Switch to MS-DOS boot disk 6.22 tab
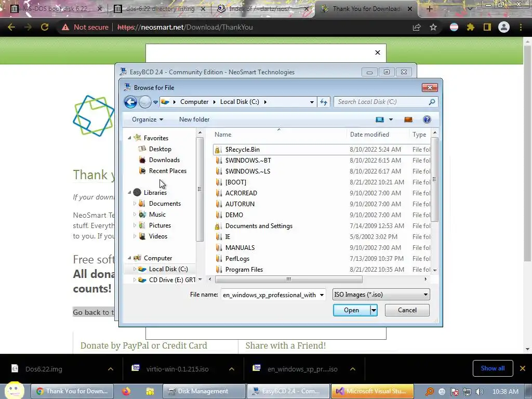532x399 pixels. (56, 9)
